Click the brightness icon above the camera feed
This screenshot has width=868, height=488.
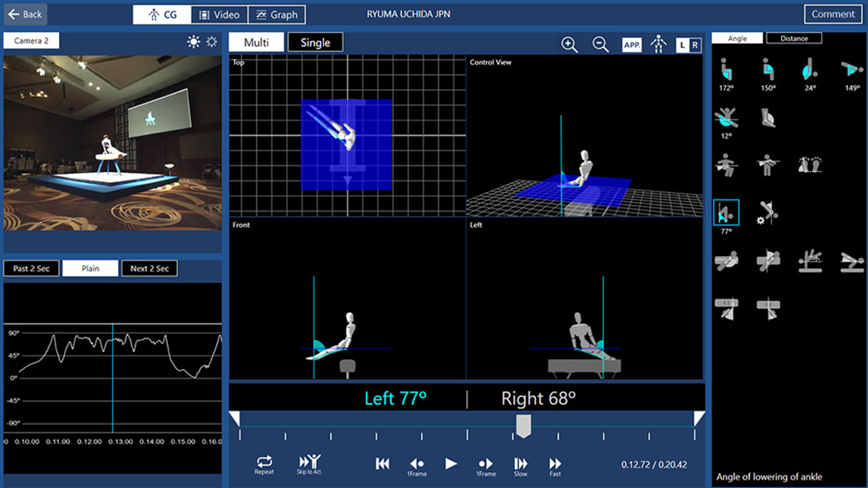pos(193,40)
